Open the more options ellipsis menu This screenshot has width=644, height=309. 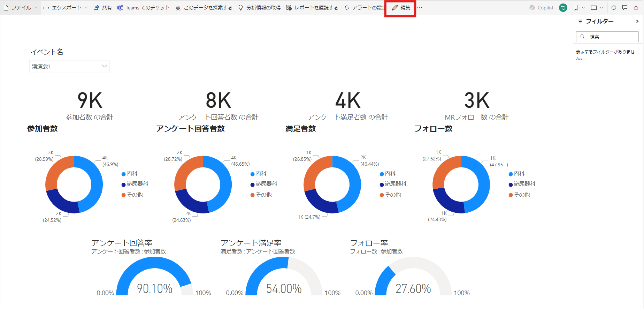(x=419, y=8)
